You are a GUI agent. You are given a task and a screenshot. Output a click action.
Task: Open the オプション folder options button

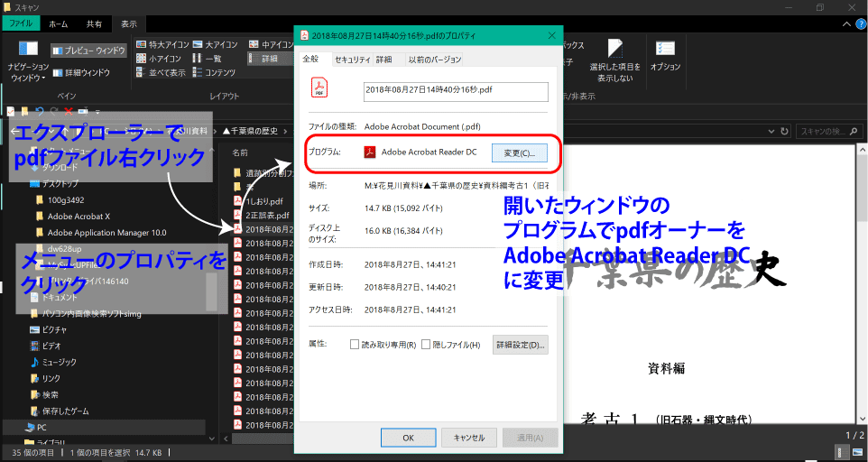pyautogui.click(x=665, y=56)
